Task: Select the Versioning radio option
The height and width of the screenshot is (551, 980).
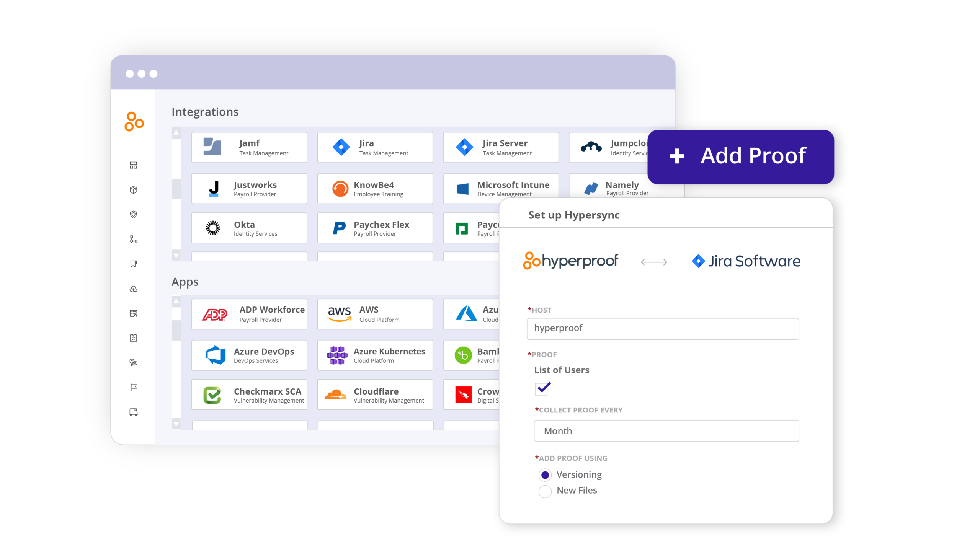Action: click(545, 475)
